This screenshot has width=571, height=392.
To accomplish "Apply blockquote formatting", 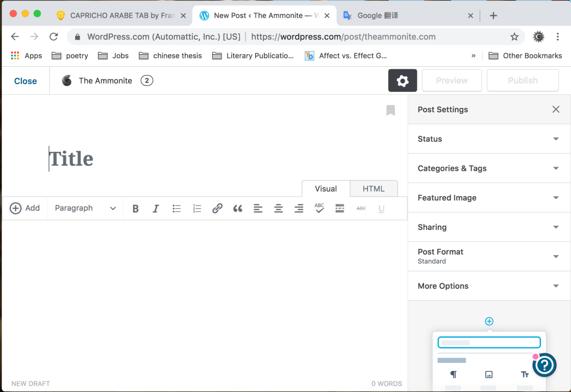I will (238, 208).
